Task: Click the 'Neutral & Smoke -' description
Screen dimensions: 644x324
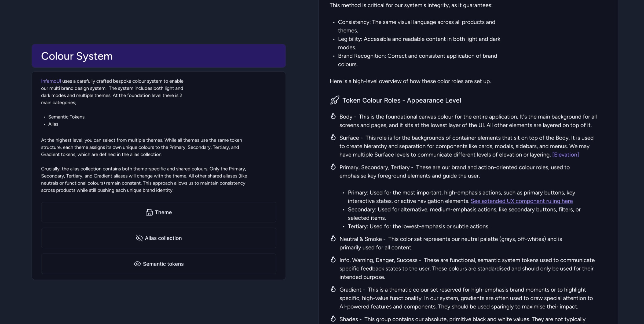Action: [x=451, y=243]
